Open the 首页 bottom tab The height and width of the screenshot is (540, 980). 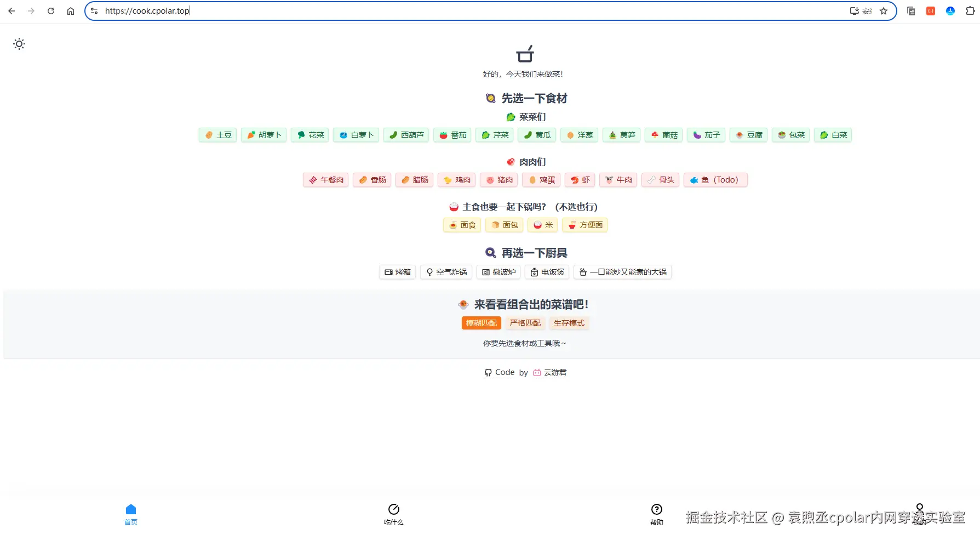pos(131,514)
